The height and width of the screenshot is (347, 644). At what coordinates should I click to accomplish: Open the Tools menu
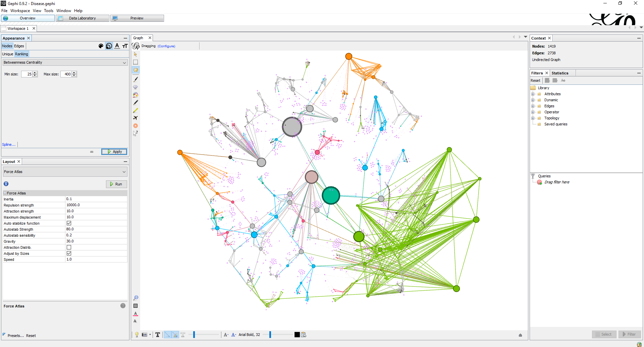pyautogui.click(x=49, y=10)
